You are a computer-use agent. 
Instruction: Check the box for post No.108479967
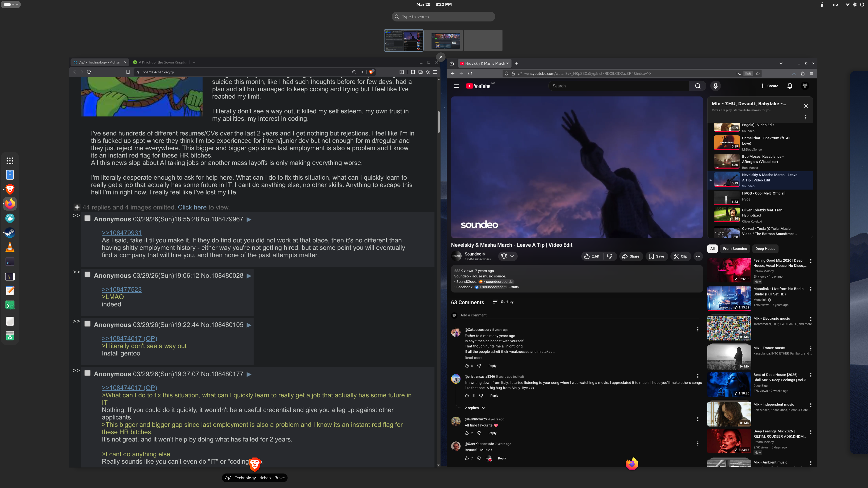pos(87,218)
